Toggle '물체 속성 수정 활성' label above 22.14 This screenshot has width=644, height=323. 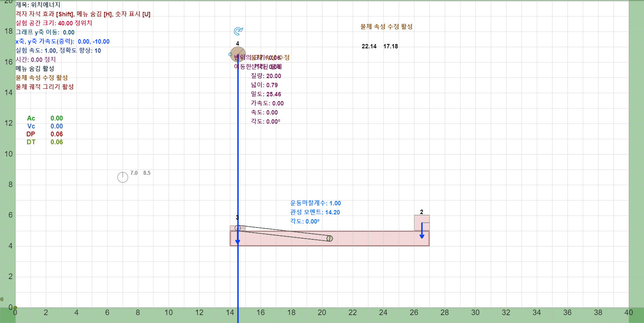(387, 27)
